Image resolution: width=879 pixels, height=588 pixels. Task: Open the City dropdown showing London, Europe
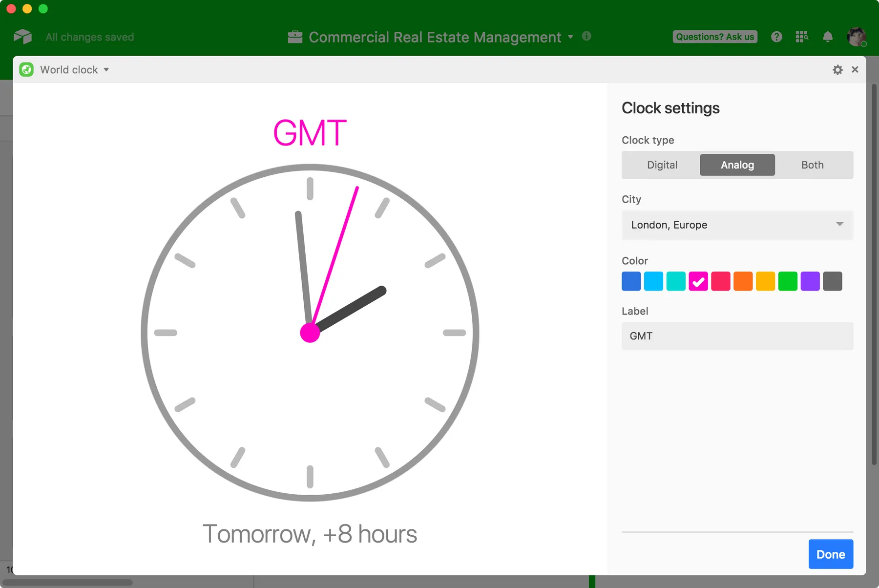pos(737,225)
